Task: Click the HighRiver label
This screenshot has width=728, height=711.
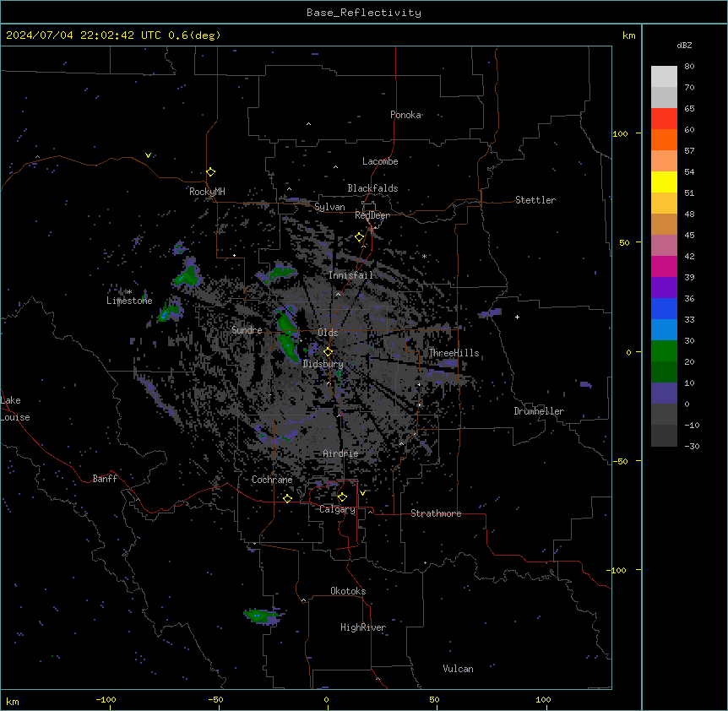Action: (x=363, y=627)
